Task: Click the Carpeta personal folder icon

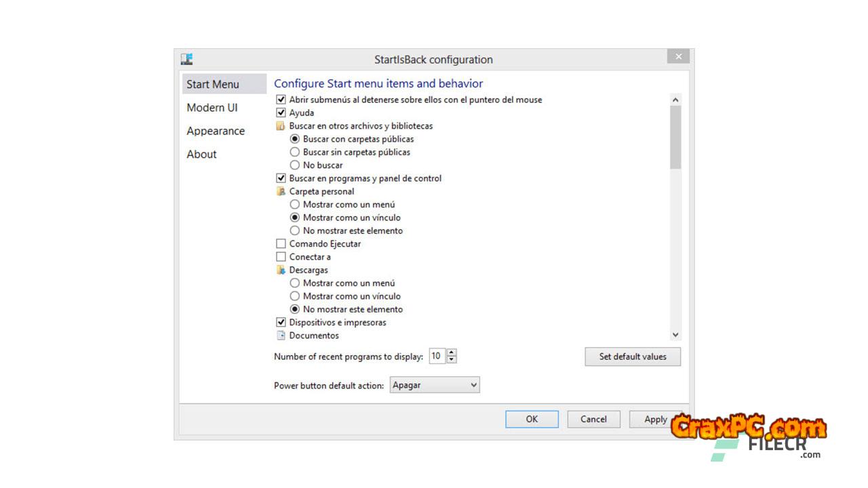Action: point(281,192)
